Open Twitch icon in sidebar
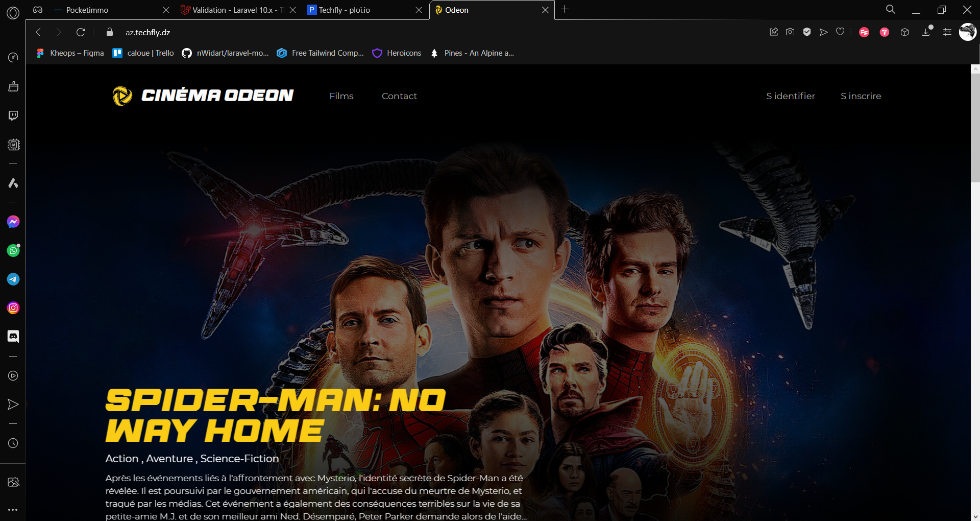The image size is (980, 521). click(x=13, y=115)
